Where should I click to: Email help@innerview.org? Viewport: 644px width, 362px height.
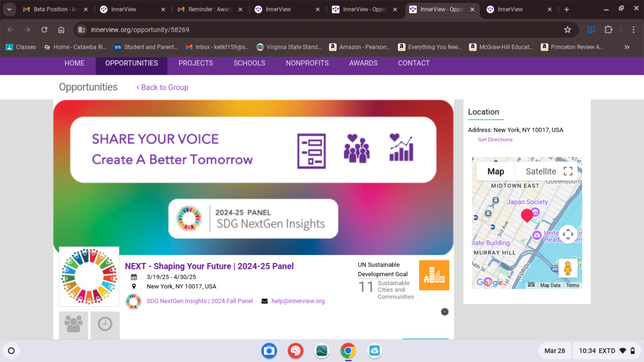[298, 301]
